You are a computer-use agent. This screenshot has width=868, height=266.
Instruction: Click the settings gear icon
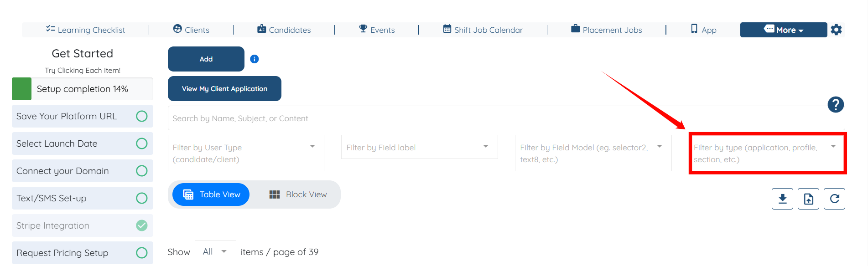point(836,30)
